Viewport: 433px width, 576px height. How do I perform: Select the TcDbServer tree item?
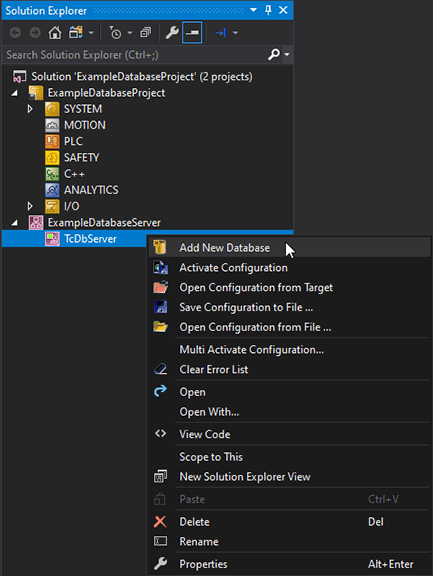(x=90, y=239)
